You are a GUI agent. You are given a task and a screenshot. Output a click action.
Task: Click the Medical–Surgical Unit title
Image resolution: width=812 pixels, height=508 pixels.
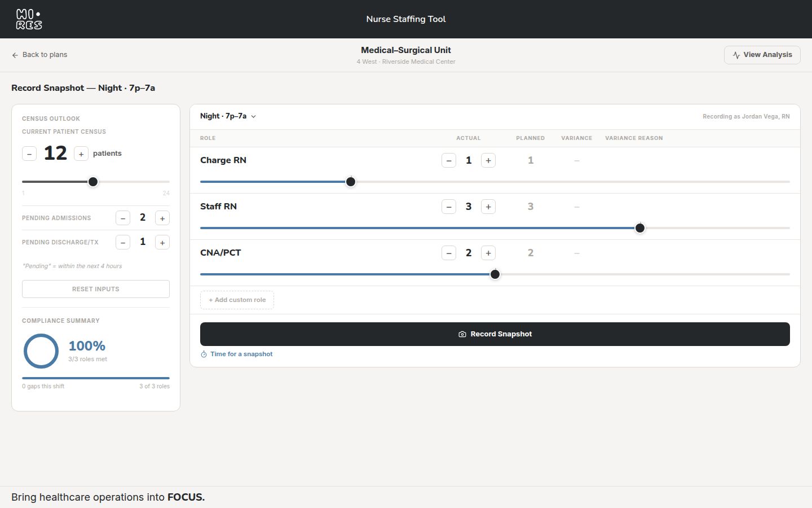[x=406, y=50]
